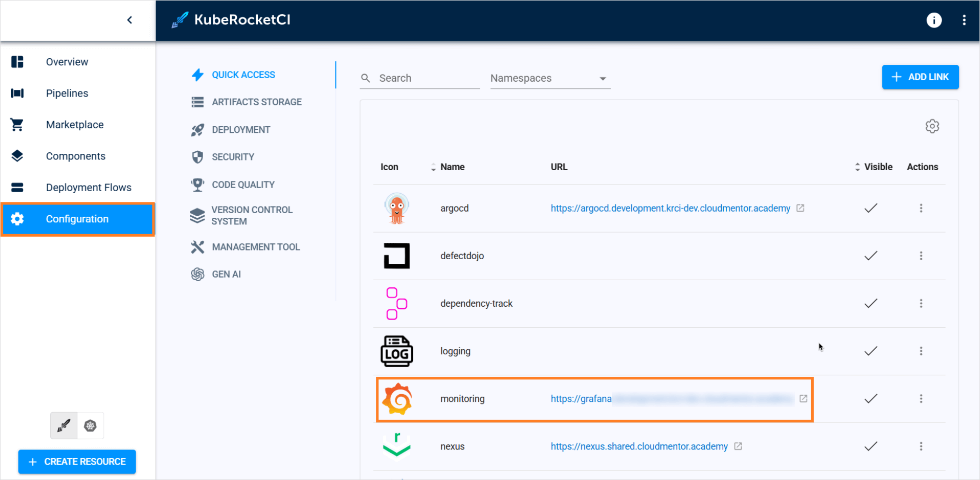Toggle visible checkmark for monitoring row
The width and height of the screenshot is (980, 480).
[x=871, y=399]
